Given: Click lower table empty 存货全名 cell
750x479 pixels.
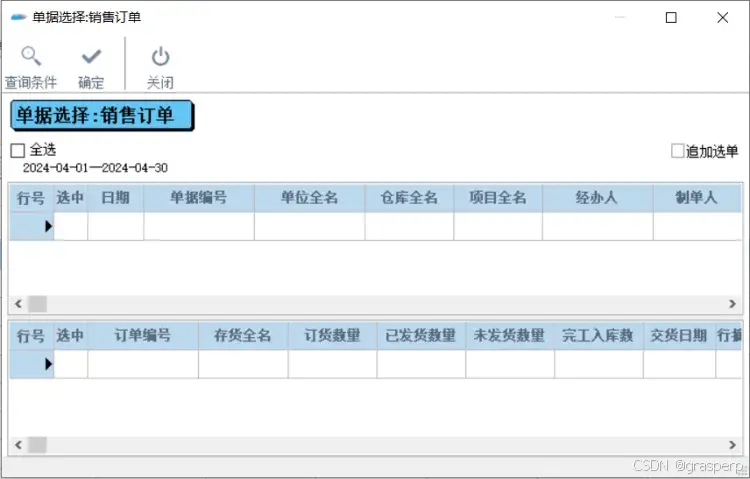Looking at the screenshot, I should pos(243,364).
